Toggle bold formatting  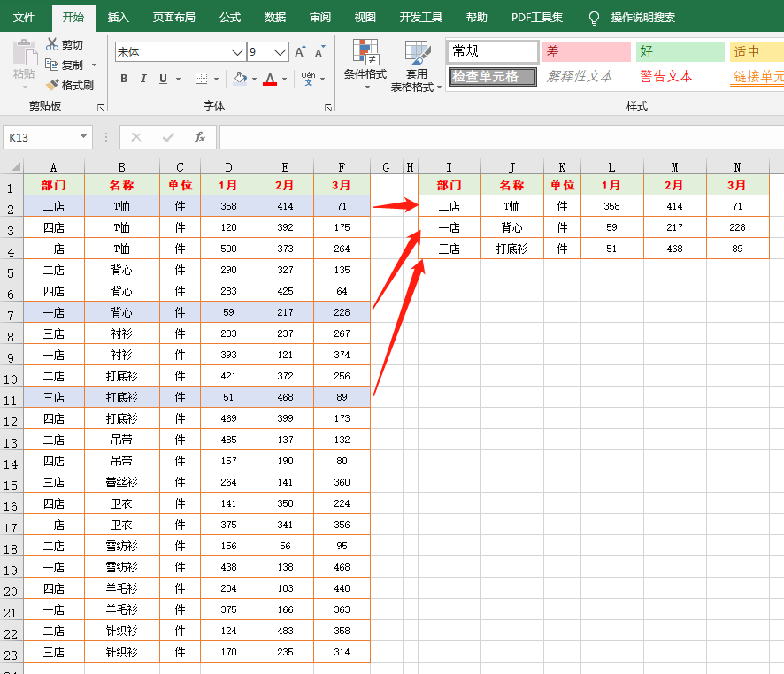[124, 79]
